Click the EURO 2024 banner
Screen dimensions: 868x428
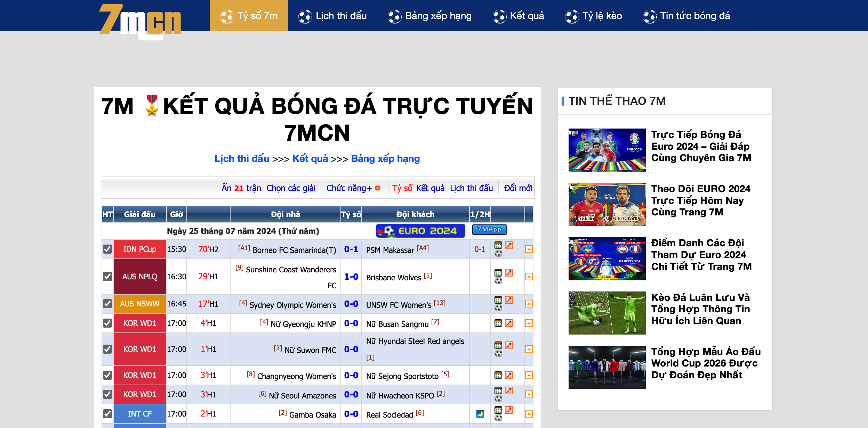(x=420, y=230)
